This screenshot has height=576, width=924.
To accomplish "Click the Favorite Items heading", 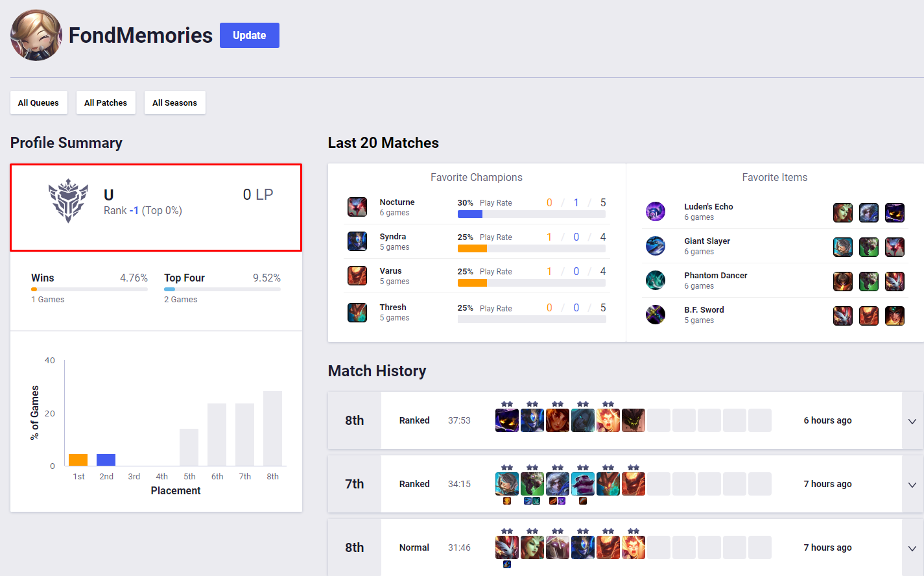I will (775, 177).
